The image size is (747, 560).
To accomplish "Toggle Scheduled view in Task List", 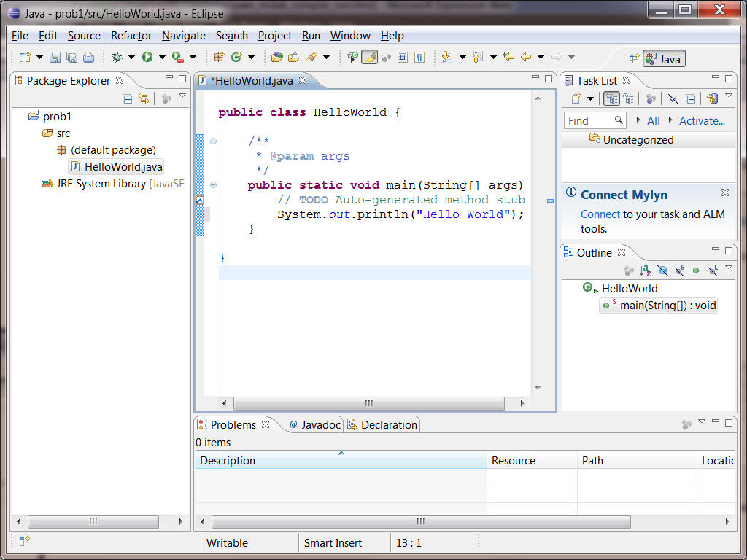I will point(628,98).
